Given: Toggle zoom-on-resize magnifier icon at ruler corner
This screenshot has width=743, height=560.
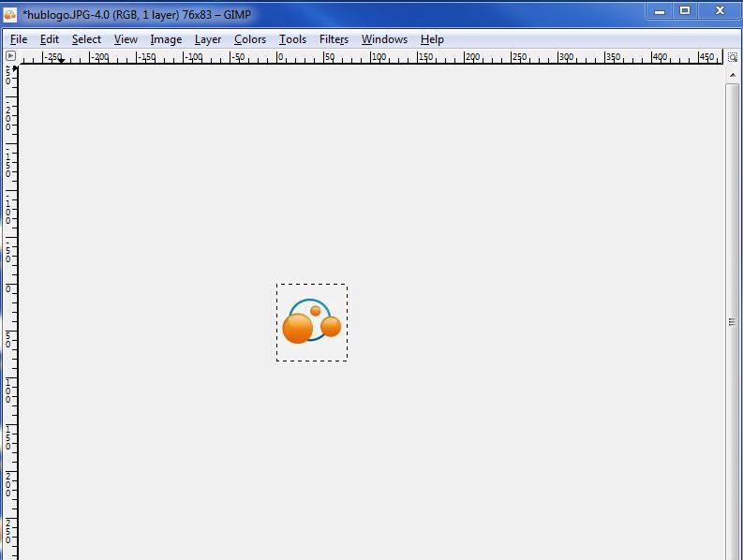Looking at the screenshot, I should click(733, 57).
